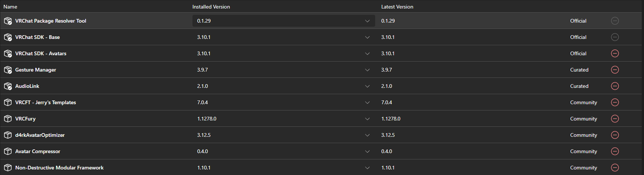Click the VRCFury package box icon

[x=8, y=119]
